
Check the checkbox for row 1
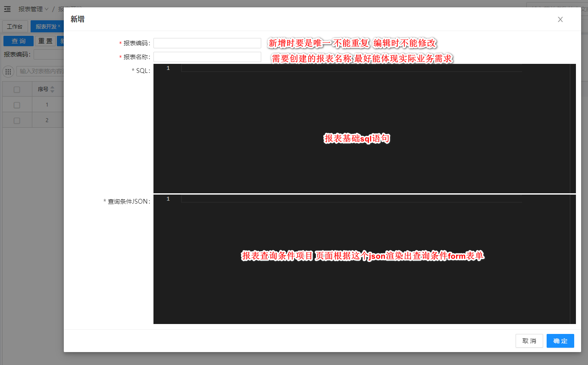coord(17,105)
